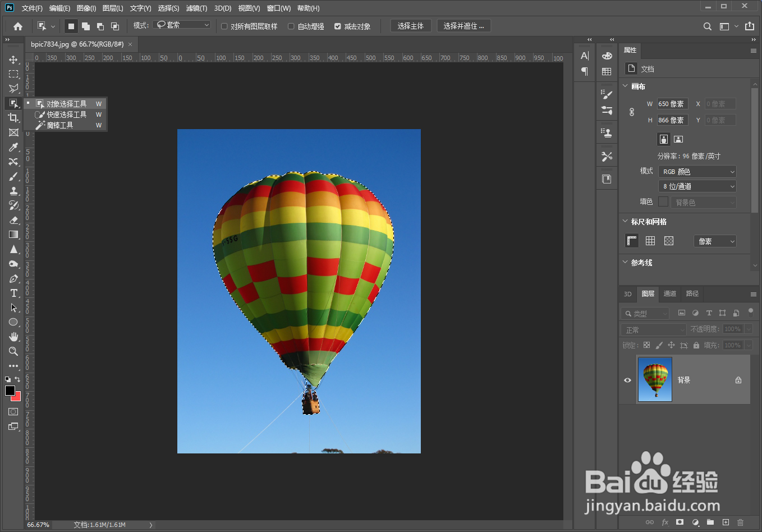Collapse the Guides section

click(626, 262)
